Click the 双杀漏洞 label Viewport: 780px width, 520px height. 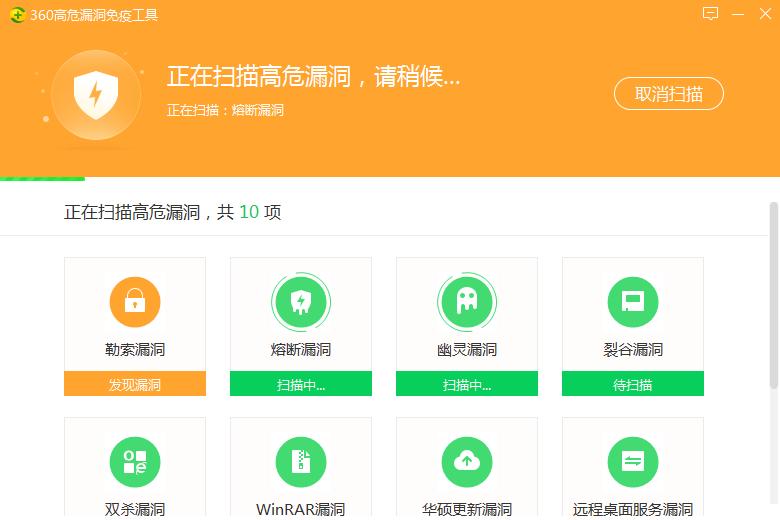[x=135, y=509]
